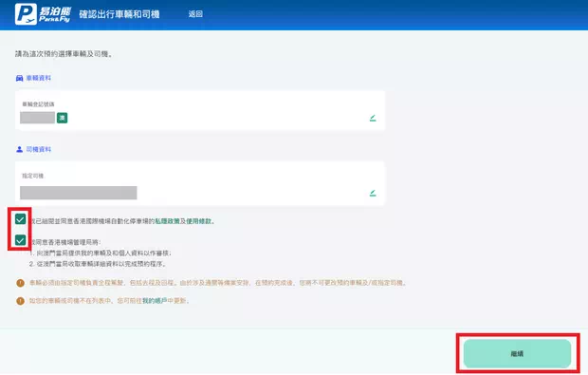The height and width of the screenshot is (375, 588).
Task: Click the 繼續 continue button
Action: pyautogui.click(x=517, y=353)
